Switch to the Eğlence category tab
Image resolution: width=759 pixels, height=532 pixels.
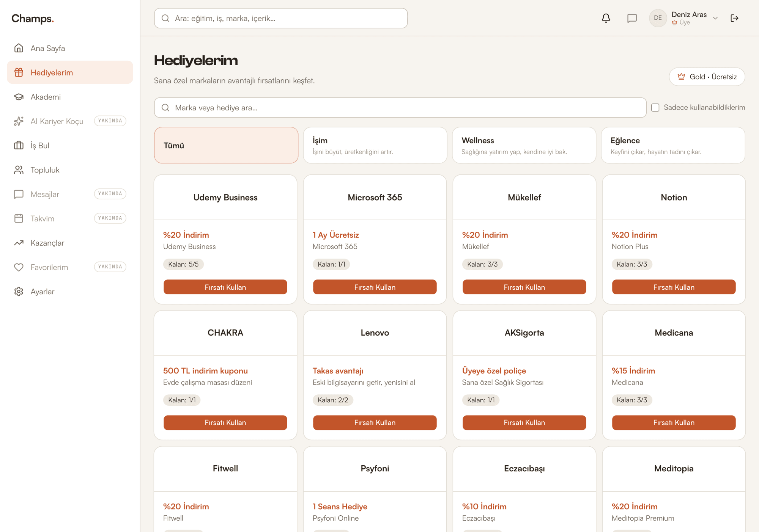click(673, 145)
